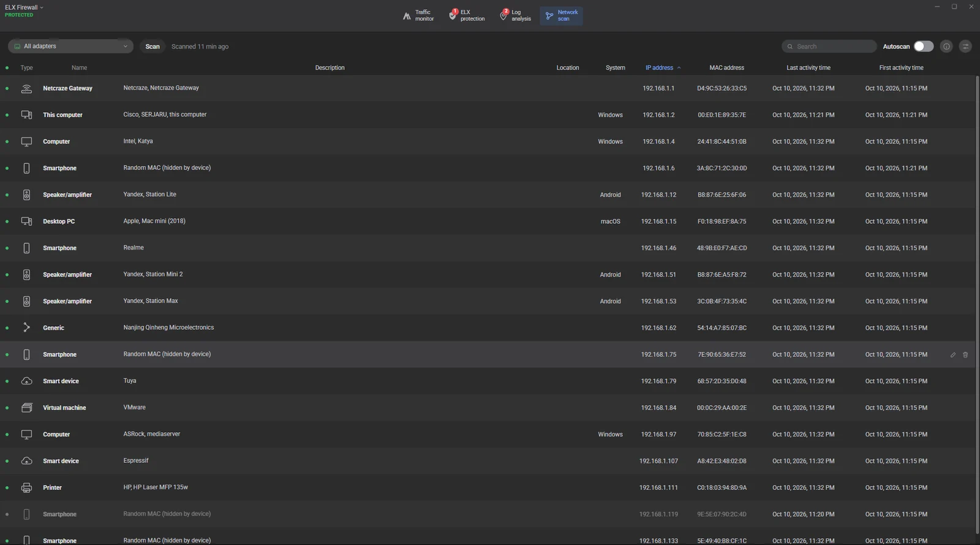
Task: Click the Yandex Station Lite speaker icon
Action: [x=26, y=195]
